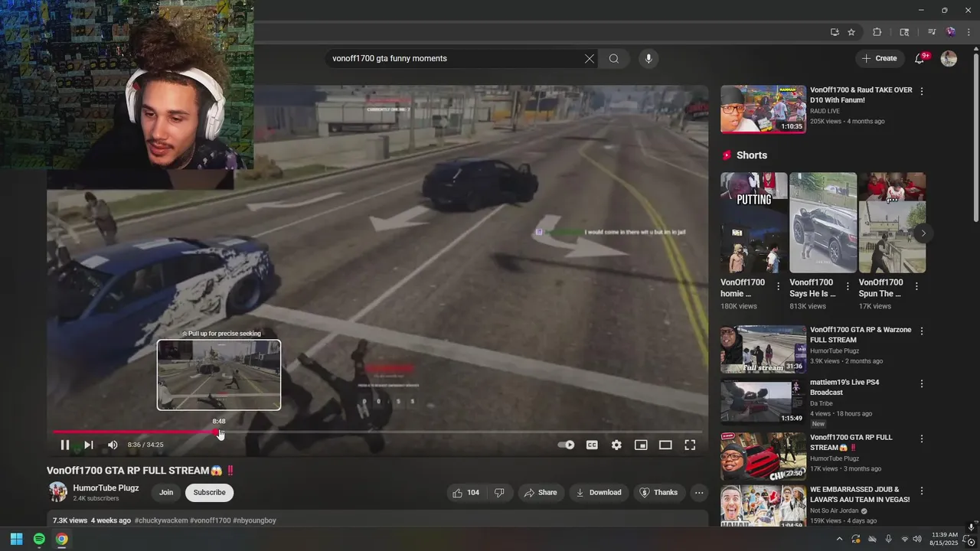Open Spotify from the taskbar
This screenshot has width=980, height=551.
[x=39, y=539]
